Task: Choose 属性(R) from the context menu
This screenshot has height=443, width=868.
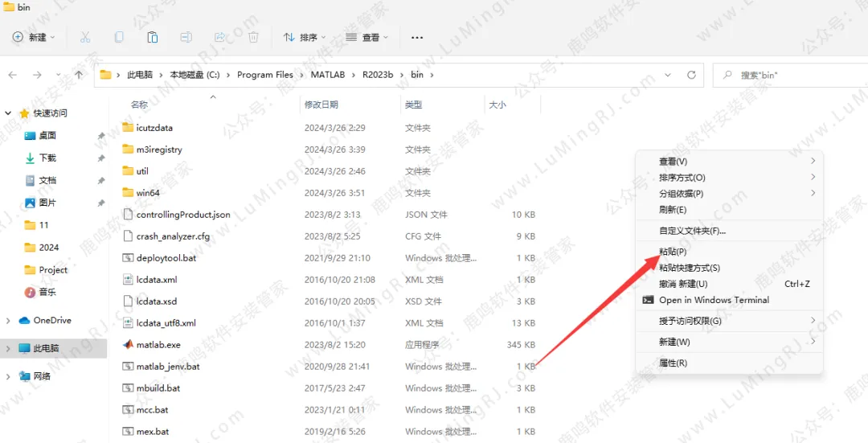Action: point(673,363)
